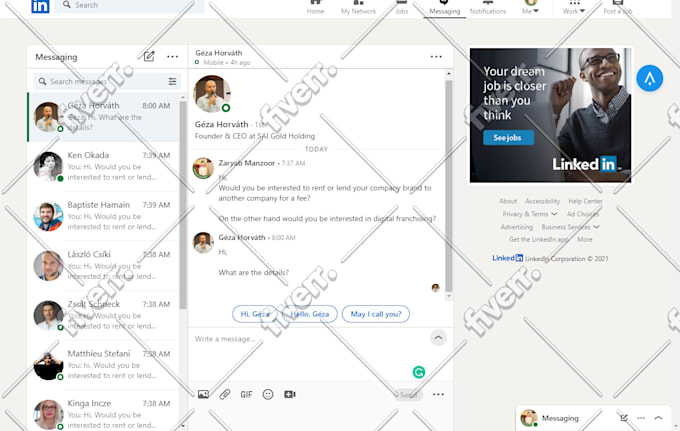
Task: Open the Accessibility footer link
Action: click(543, 201)
